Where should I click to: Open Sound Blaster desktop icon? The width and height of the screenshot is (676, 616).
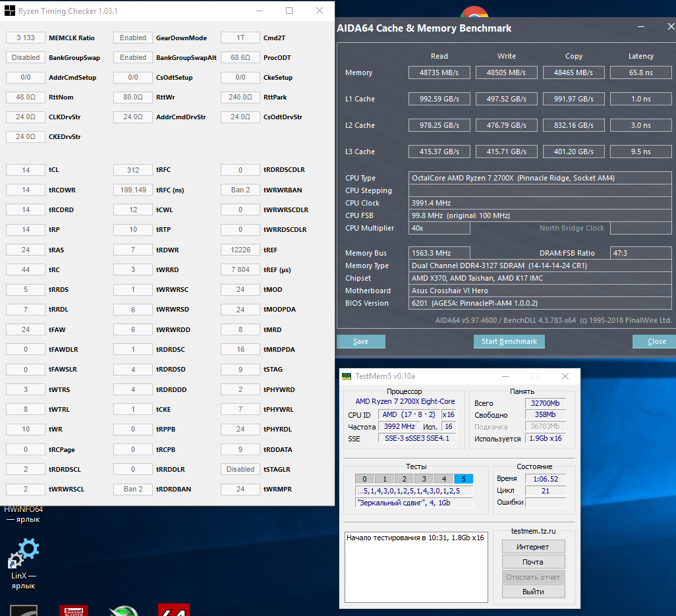click(x=74, y=610)
